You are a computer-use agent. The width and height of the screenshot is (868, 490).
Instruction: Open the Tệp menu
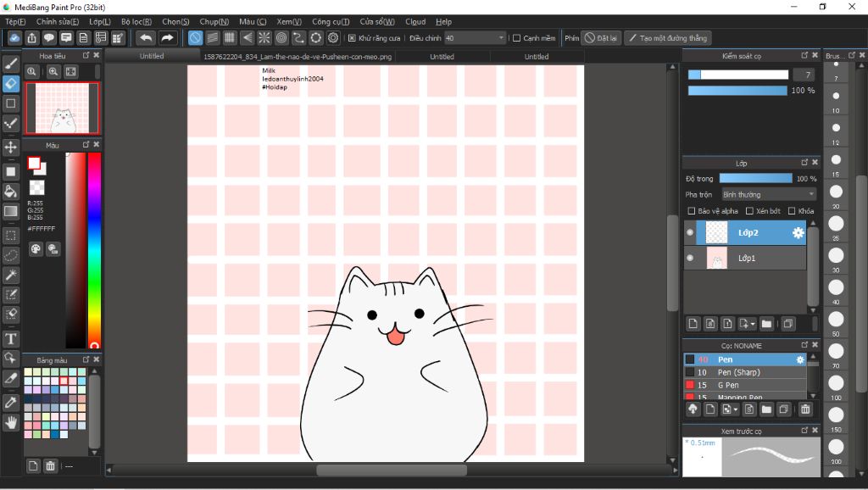pos(15,21)
